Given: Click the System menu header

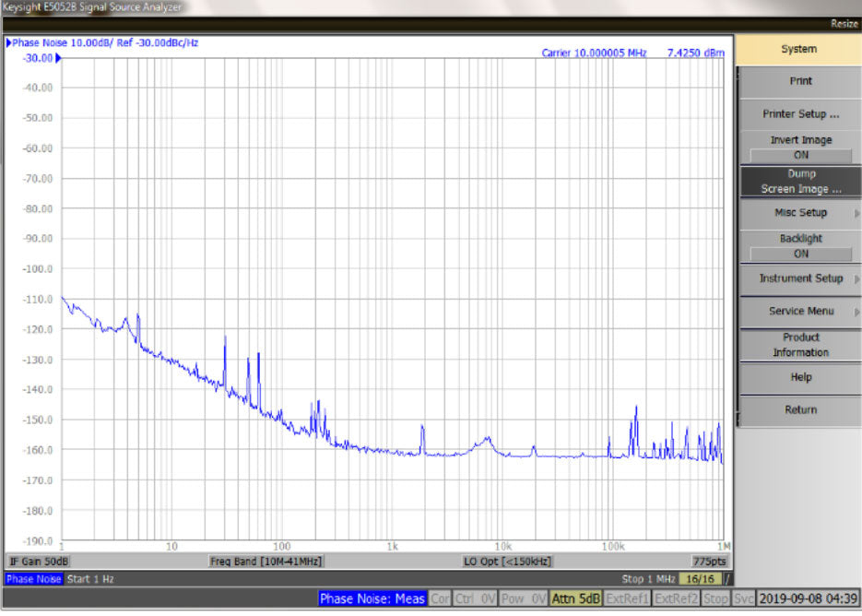Looking at the screenshot, I should click(x=798, y=50).
